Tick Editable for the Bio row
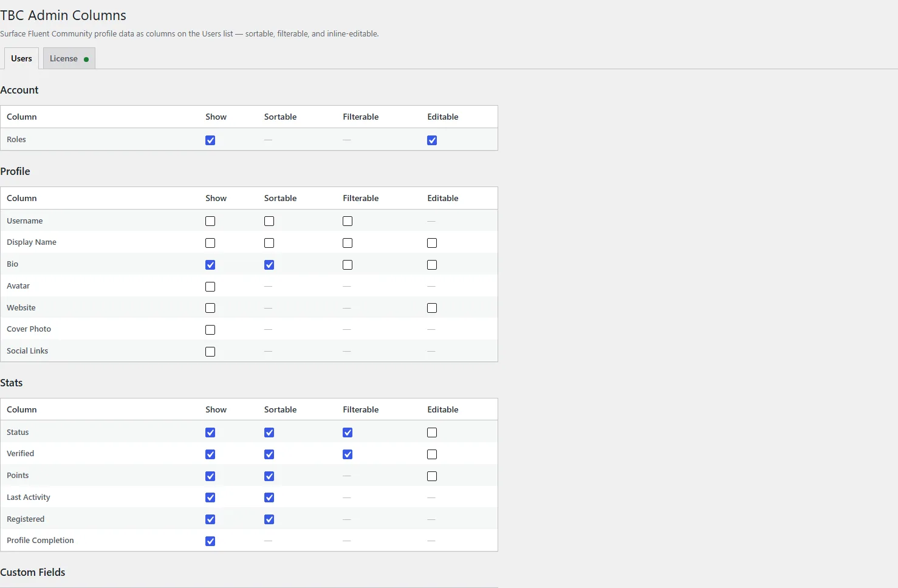Viewport: 898px width, 588px height. point(432,265)
